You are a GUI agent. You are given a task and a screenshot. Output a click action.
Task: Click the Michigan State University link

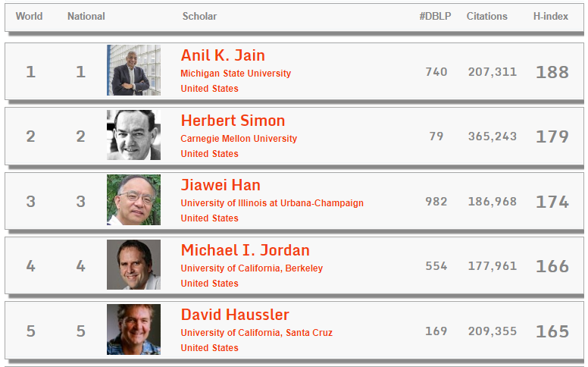click(x=236, y=74)
